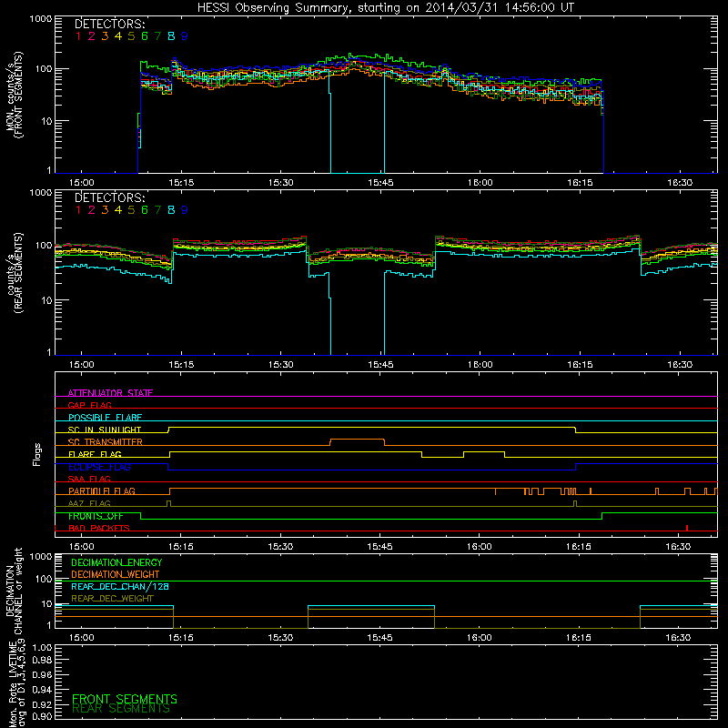Click the REAR_DEC_CHAN/128 legend entry

(x=120, y=586)
